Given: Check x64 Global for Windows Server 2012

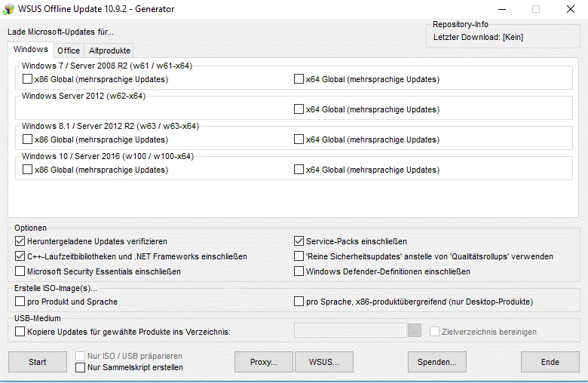Looking at the screenshot, I should [x=299, y=109].
